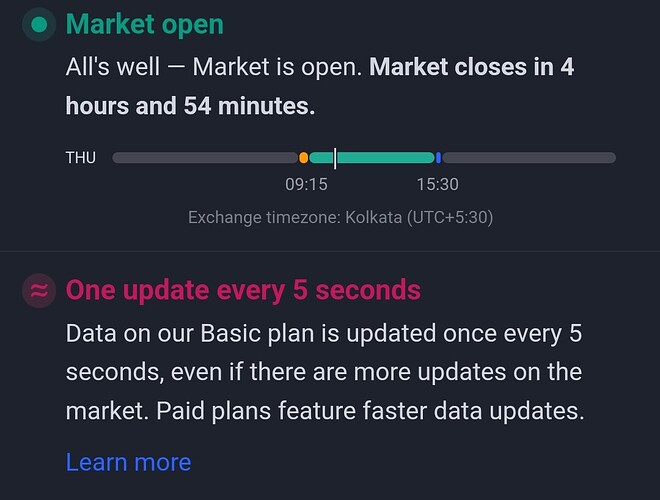This screenshot has height=500, width=660.
Task: Click the All's well Market is open text
Action: pyautogui.click(x=214, y=67)
